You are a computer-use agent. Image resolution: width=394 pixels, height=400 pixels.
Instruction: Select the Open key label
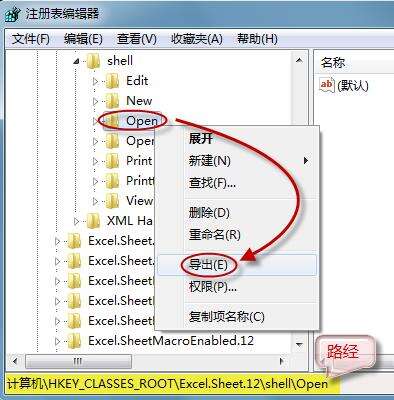coord(142,121)
